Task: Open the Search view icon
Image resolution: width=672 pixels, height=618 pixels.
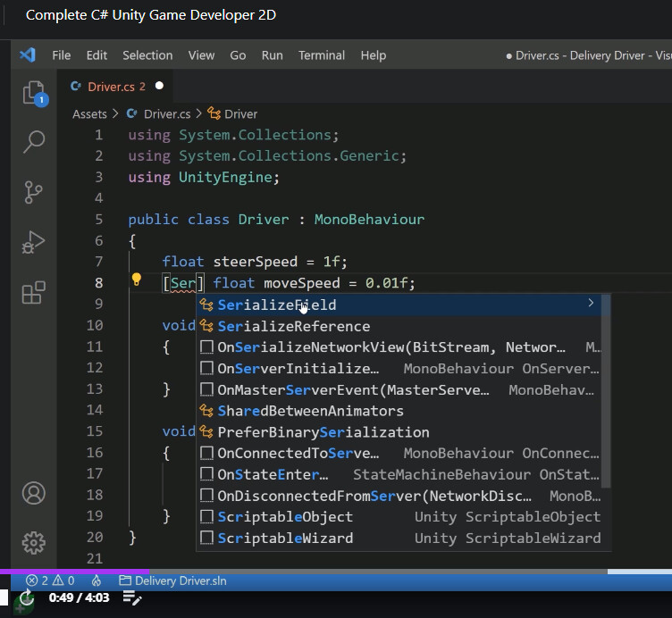Action: point(34,141)
